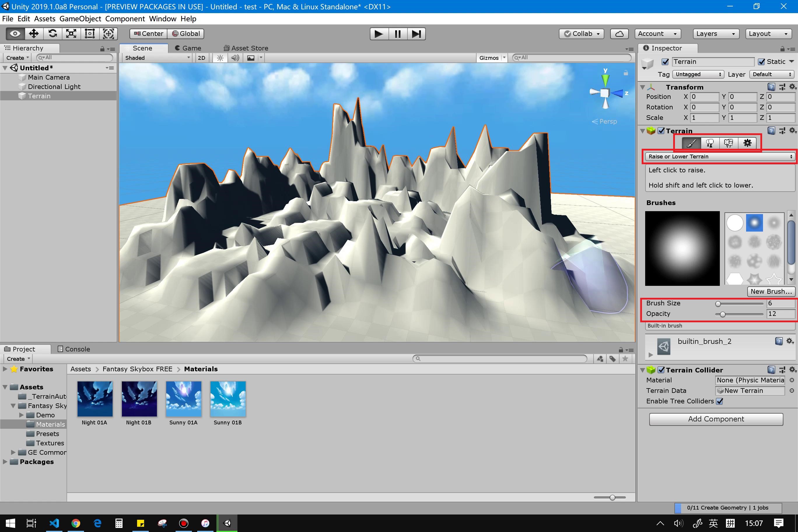Toggle Center pivot mode

point(149,34)
